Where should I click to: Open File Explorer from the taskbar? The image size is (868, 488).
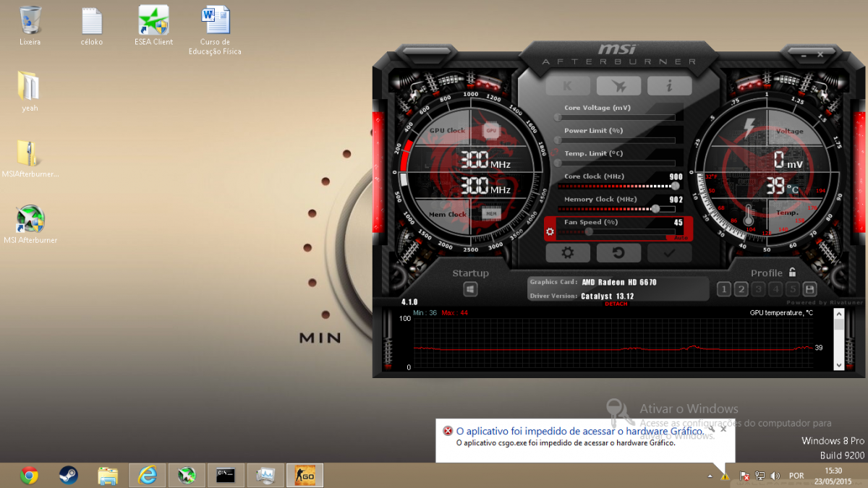pyautogui.click(x=108, y=476)
